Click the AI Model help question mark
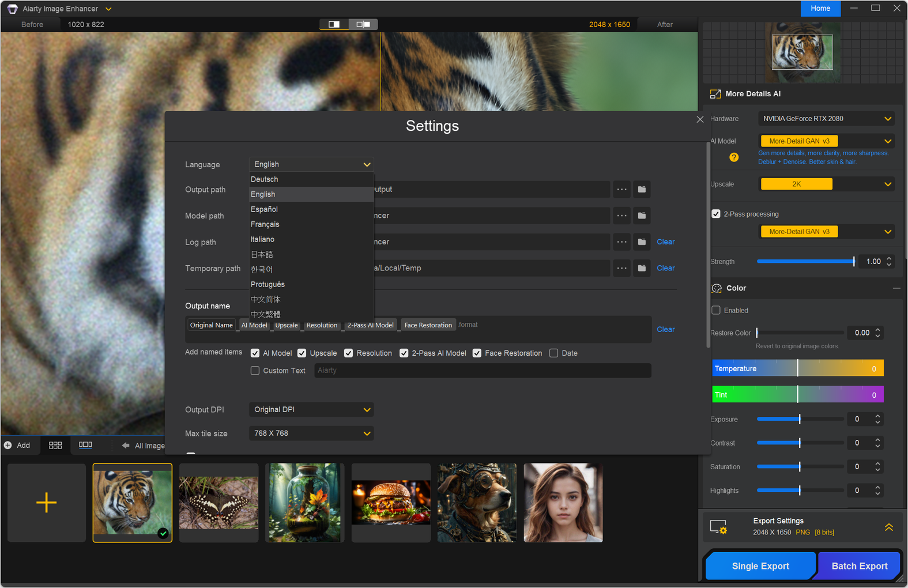 pos(734,157)
